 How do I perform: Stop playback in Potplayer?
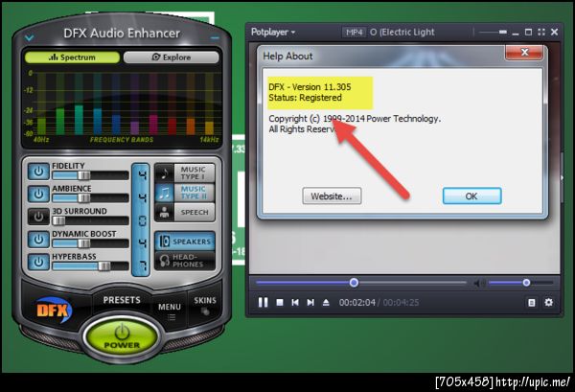280,303
